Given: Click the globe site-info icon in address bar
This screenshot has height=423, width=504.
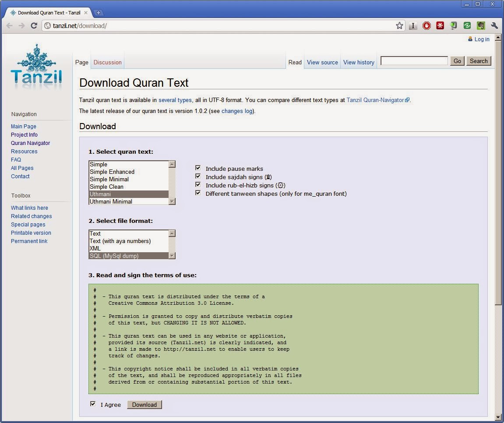Looking at the screenshot, I should click(x=47, y=26).
